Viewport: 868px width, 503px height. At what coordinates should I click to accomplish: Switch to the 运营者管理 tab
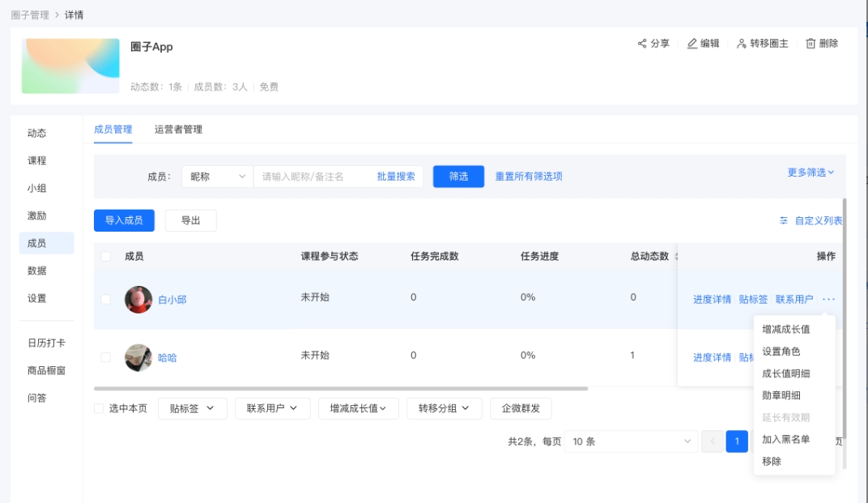179,128
